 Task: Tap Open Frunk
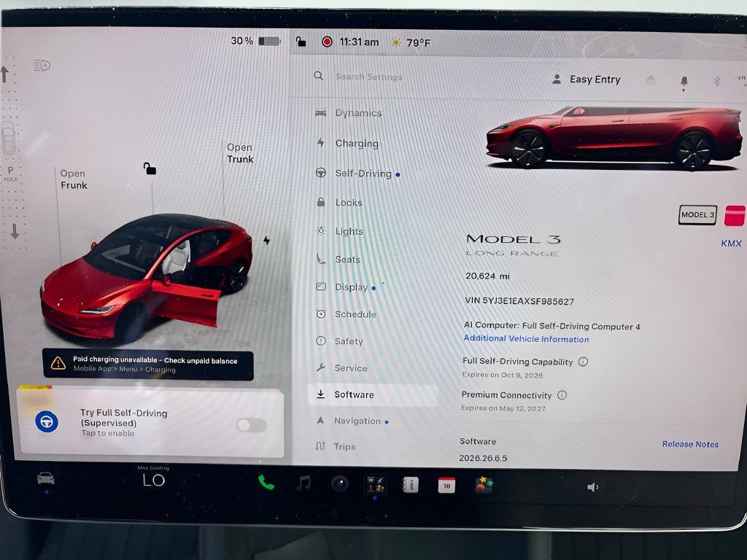74,179
